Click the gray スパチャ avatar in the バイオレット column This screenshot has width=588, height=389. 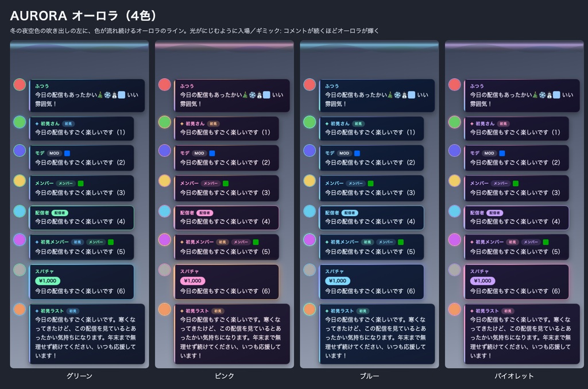coord(455,269)
